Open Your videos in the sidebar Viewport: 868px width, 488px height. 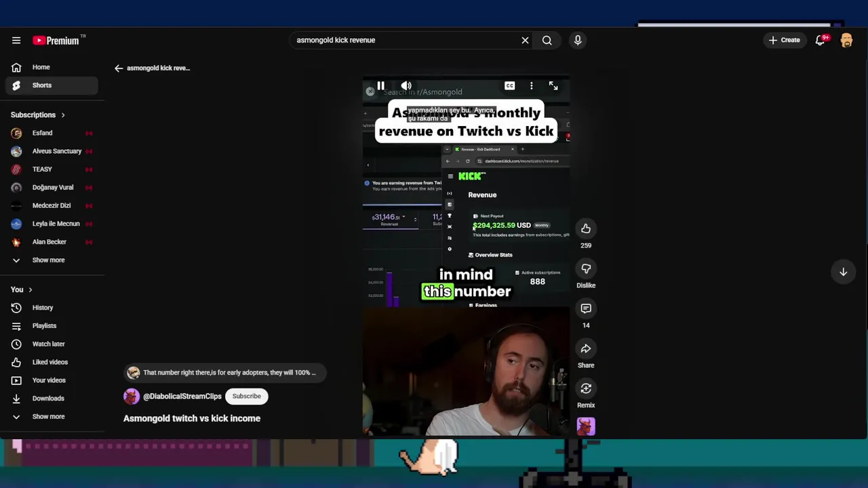(x=52, y=380)
